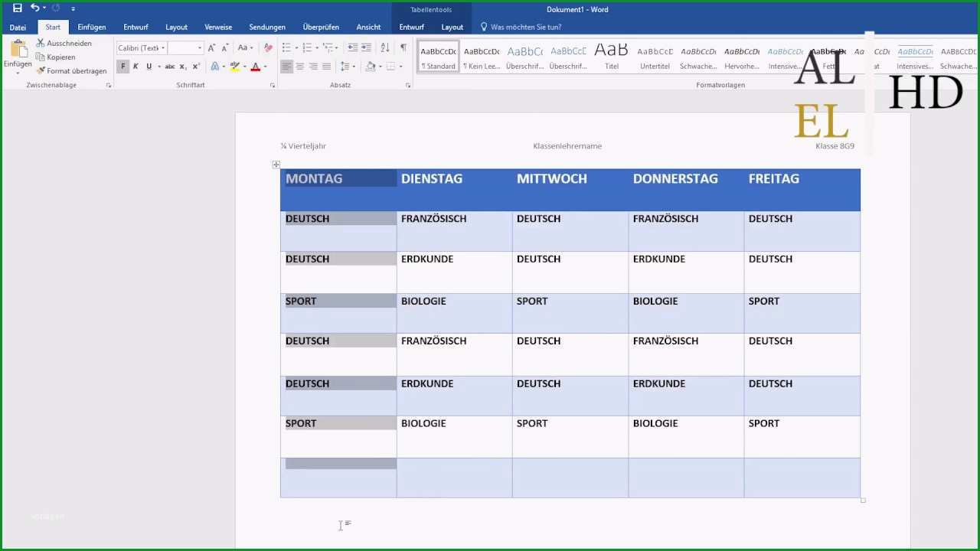
Task: Apply numbered list formatting
Action: (307, 47)
